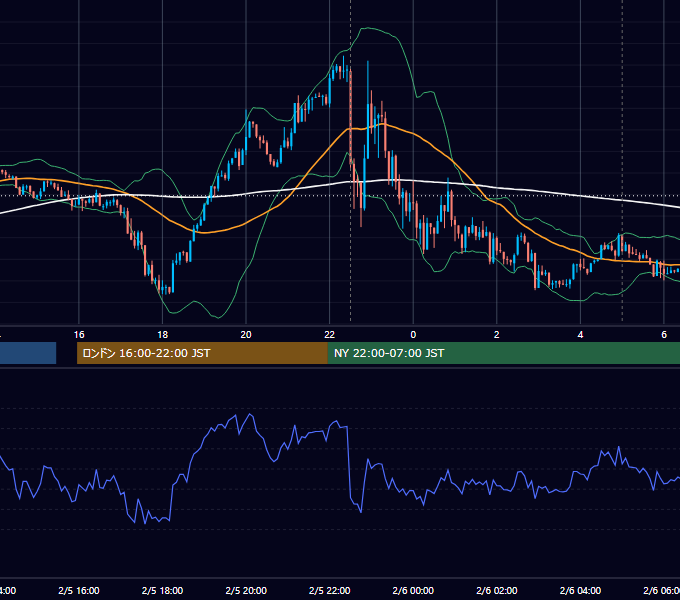Click the hour label 0 on price chart axis
Screen dimensions: 680x600
click(413, 335)
